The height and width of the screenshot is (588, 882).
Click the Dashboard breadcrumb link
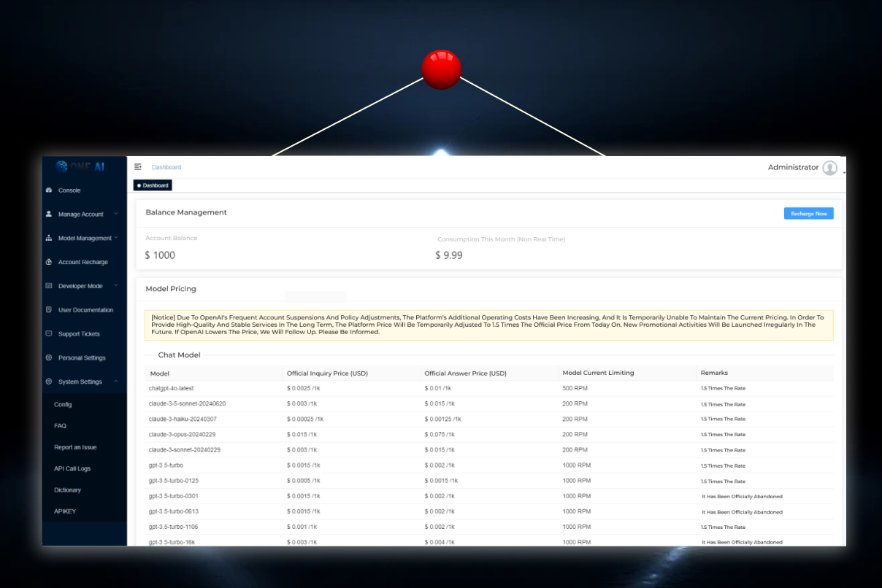[166, 168]
